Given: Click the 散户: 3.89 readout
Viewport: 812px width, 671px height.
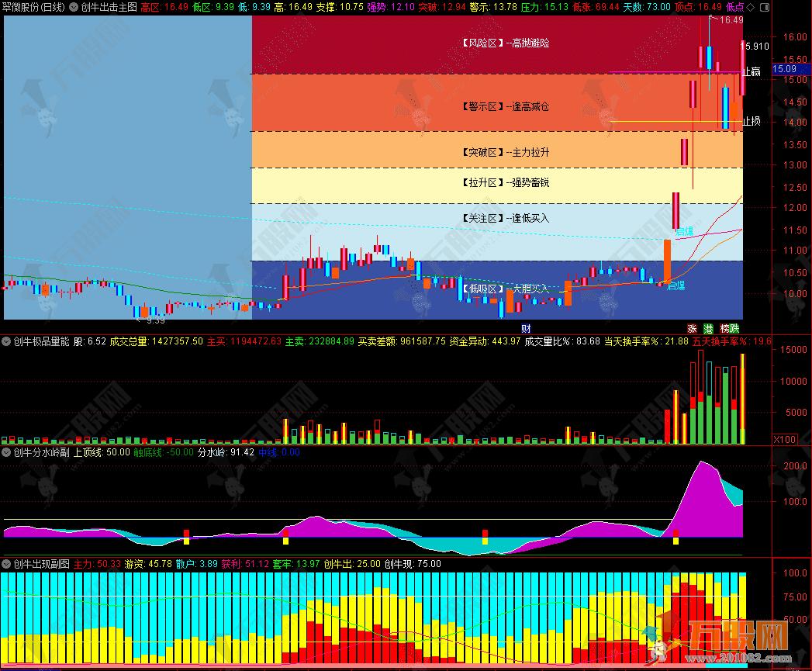Looking at the screenshot, I should click(x=197, y=564).
